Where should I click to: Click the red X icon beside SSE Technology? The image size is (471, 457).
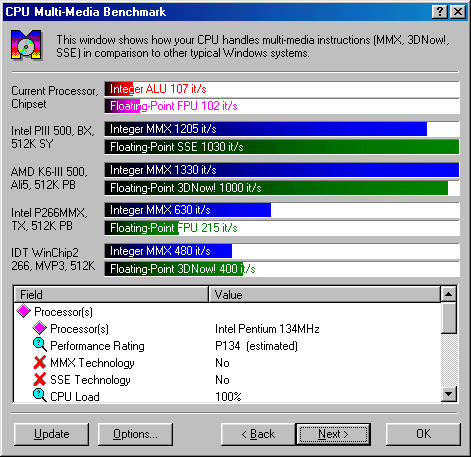pos(40,379)
